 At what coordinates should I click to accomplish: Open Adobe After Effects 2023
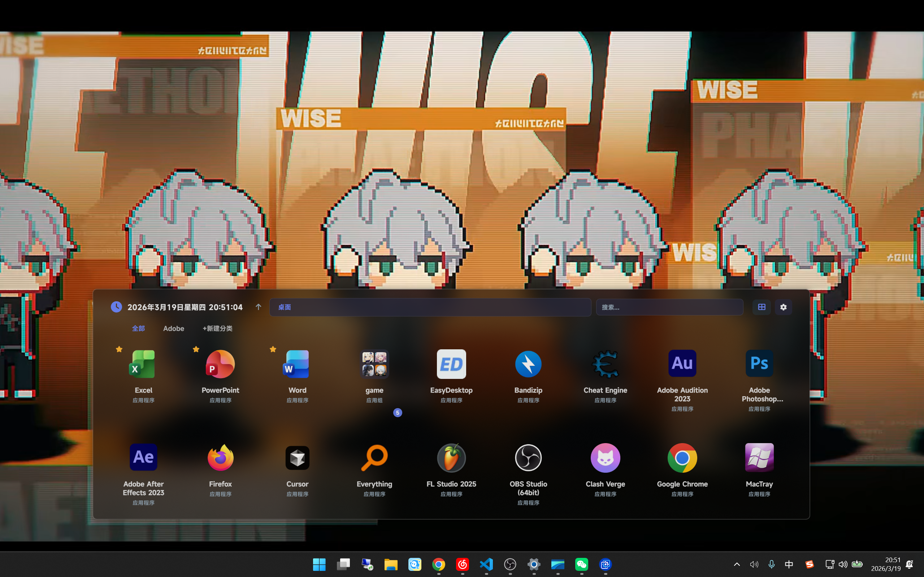pos(143,457)
